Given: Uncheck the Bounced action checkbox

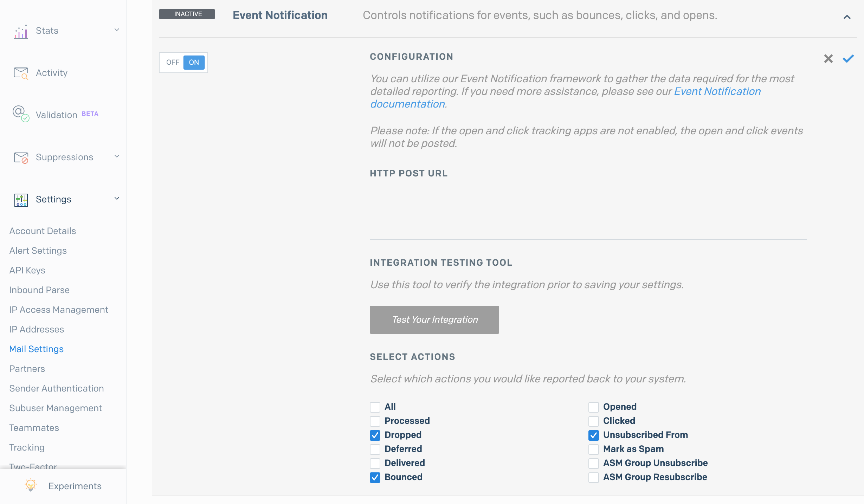Looking at the screenshot, I should tap(375, 477).
